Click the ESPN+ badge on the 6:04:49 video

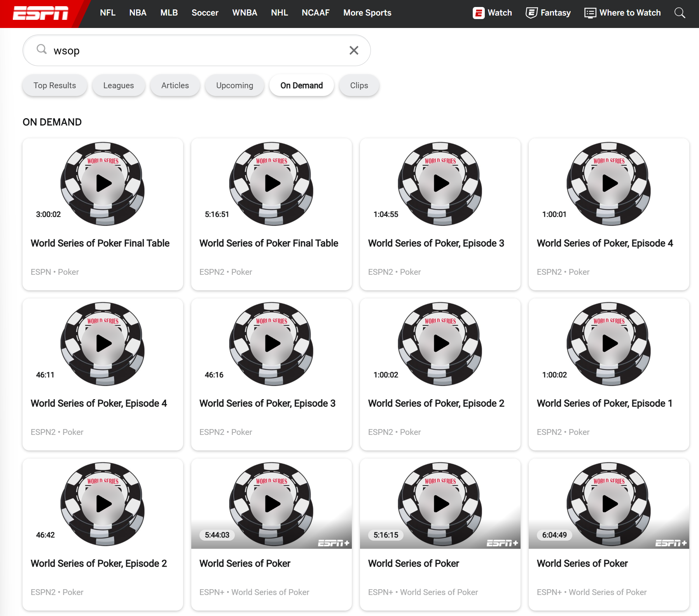671,543
